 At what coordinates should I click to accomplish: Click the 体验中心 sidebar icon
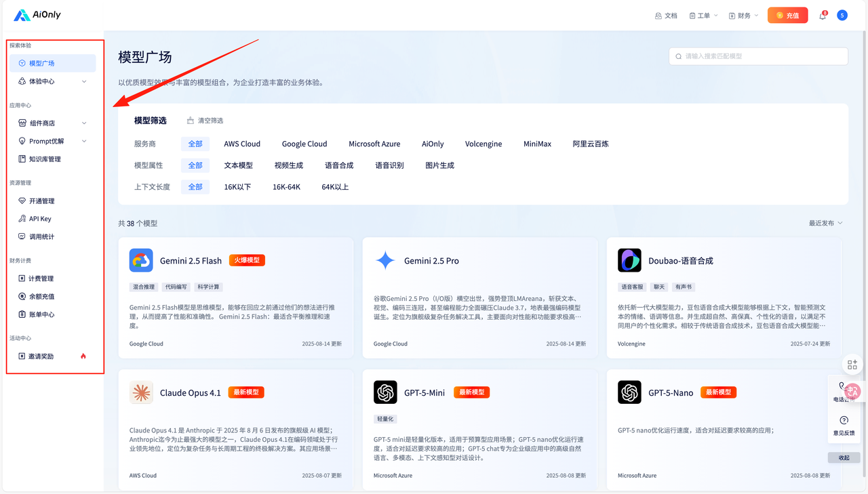pos(22,81)
